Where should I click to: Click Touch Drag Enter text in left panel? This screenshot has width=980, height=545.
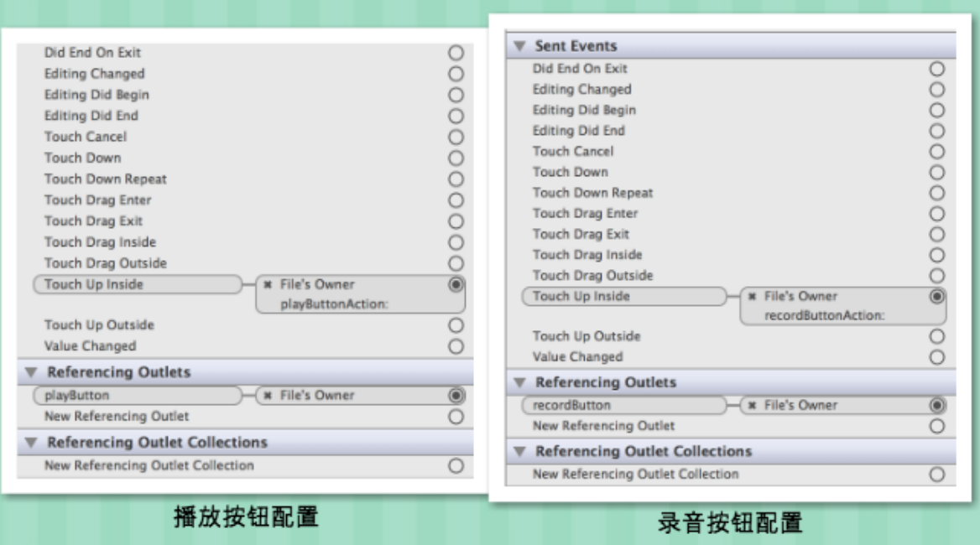pyautogui.click(x=98, y=200)
